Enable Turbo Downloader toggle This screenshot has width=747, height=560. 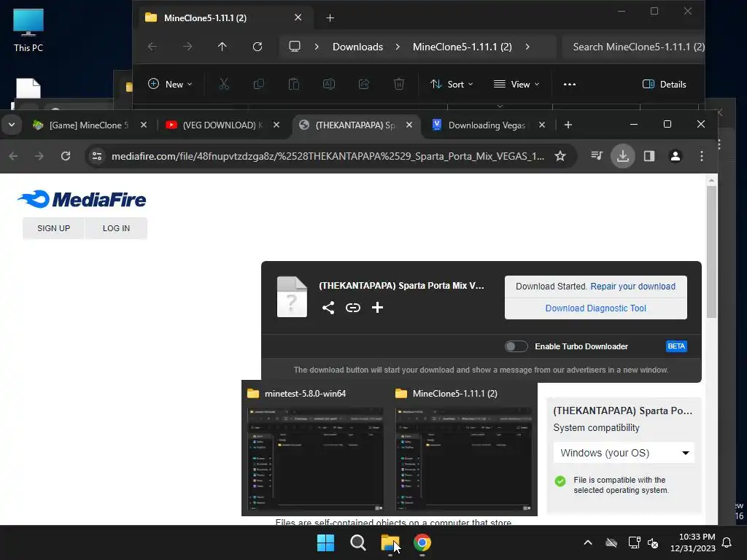click(x=516, y=346)
